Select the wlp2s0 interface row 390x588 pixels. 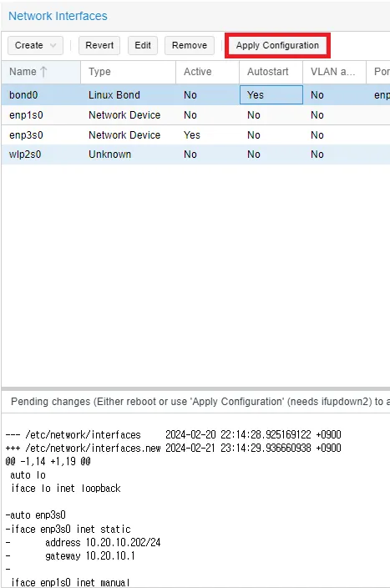pos(195,155)
